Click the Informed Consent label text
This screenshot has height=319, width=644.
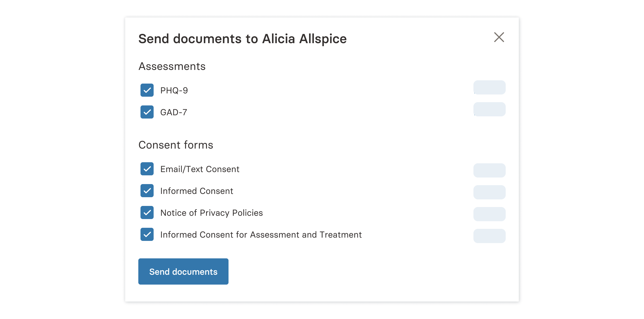pyautogui.click(x=197, y=191)
